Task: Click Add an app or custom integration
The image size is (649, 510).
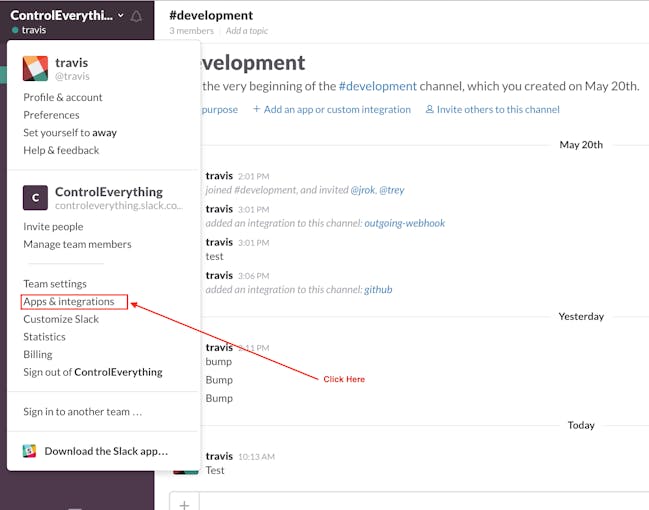Action: pos(337,110)
